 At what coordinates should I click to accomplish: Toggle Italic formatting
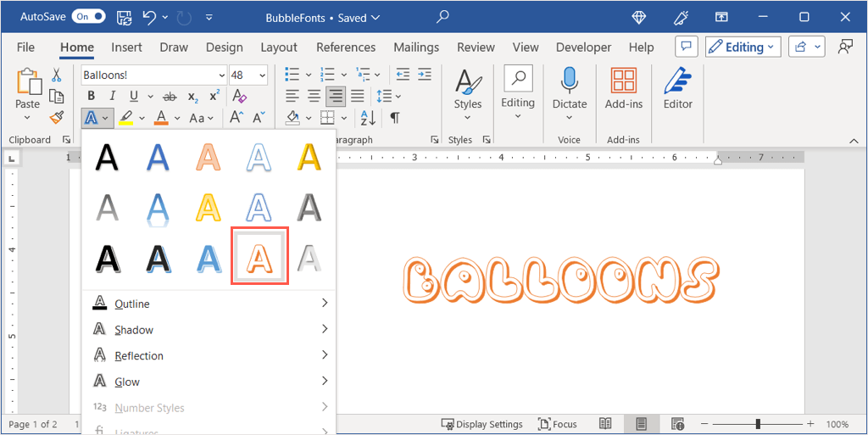[x=111, y=96]
